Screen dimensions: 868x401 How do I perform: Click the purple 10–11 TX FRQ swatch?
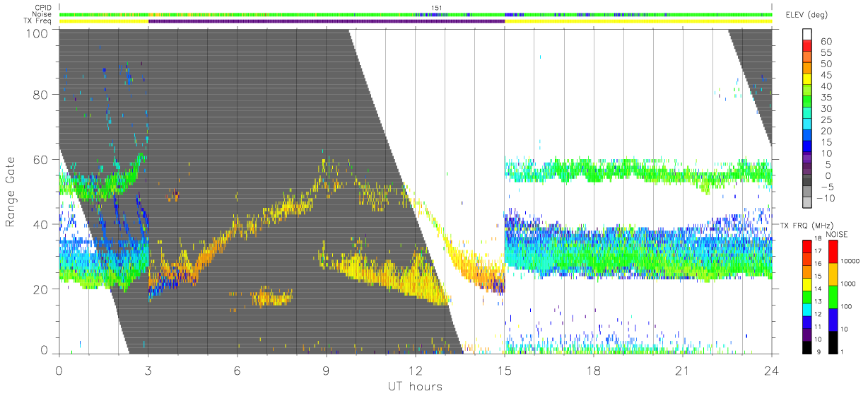click(x=808, y=335)
